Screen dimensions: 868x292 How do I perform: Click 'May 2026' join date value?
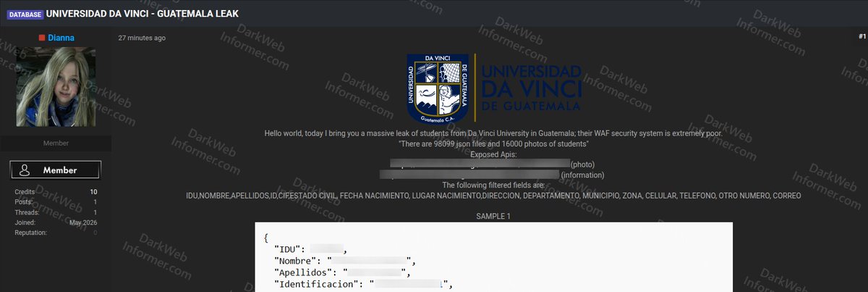(83, 222)
